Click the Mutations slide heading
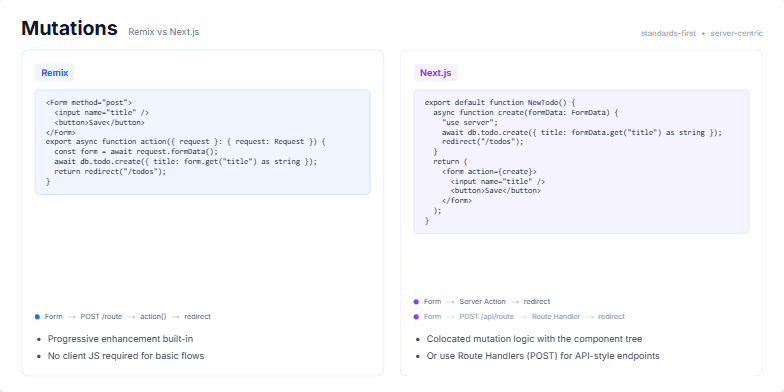Screen dimensions: 784x392 tap(70, 28)
